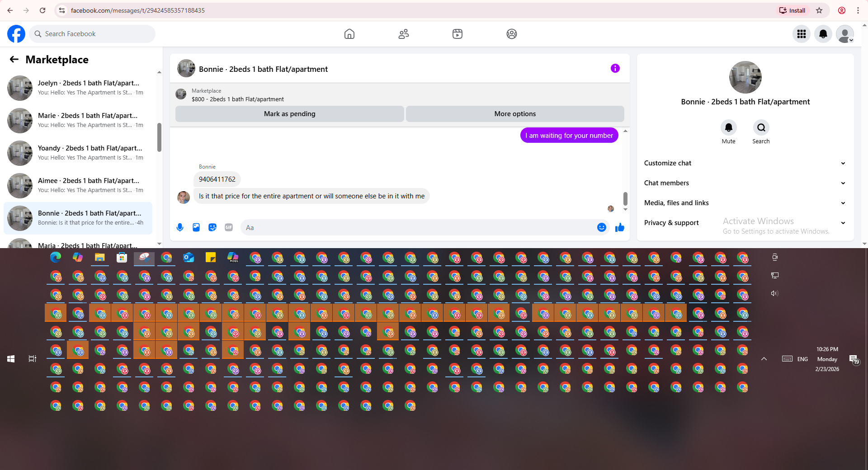Click the ENG language indicator
This screenshot has height=470, width=868.
click(802, 359)
